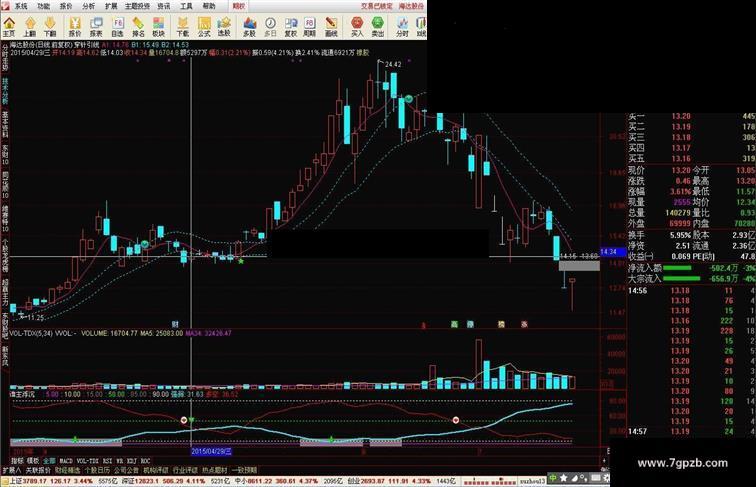The image size is (756, 487).
Task: Open the 多股 multi-stock view icon
Action: (x=249, y=27)
